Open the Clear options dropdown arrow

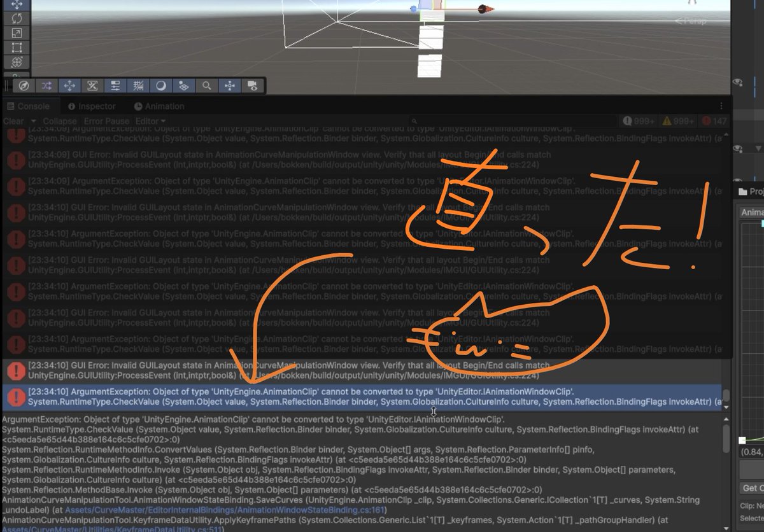tap(34, 121)
